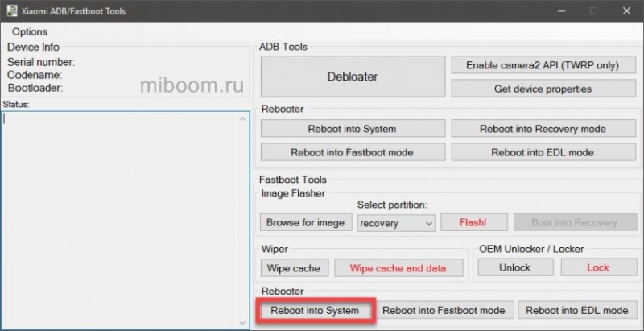Viewport: 644px width, 331px height.
Task: Click the red Flash! button
Action: pyautogui.click(x=473, y=222)
